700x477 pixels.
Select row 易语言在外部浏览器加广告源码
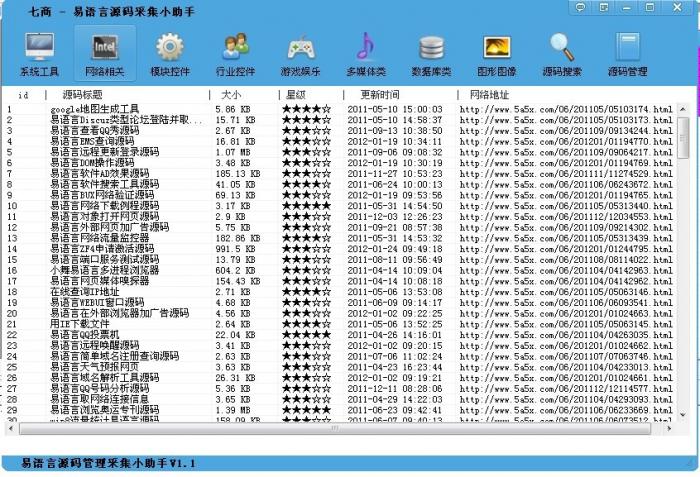[339, 313]
